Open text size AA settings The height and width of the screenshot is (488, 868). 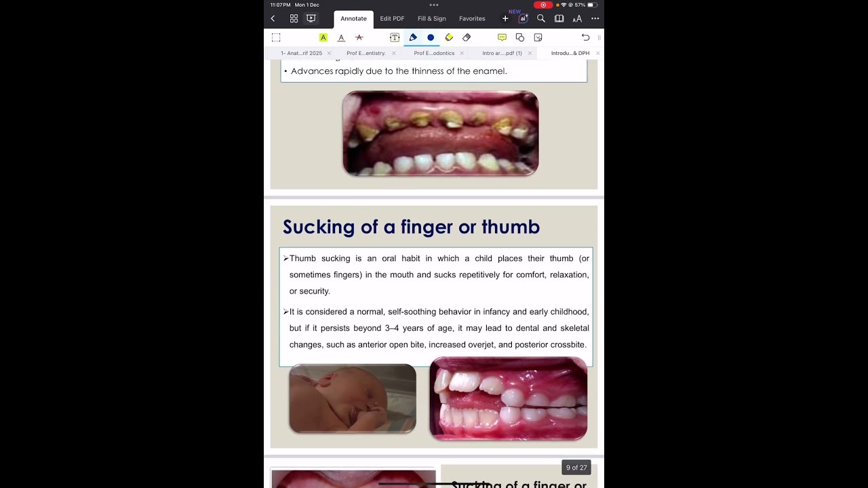[x=577, y=19]
